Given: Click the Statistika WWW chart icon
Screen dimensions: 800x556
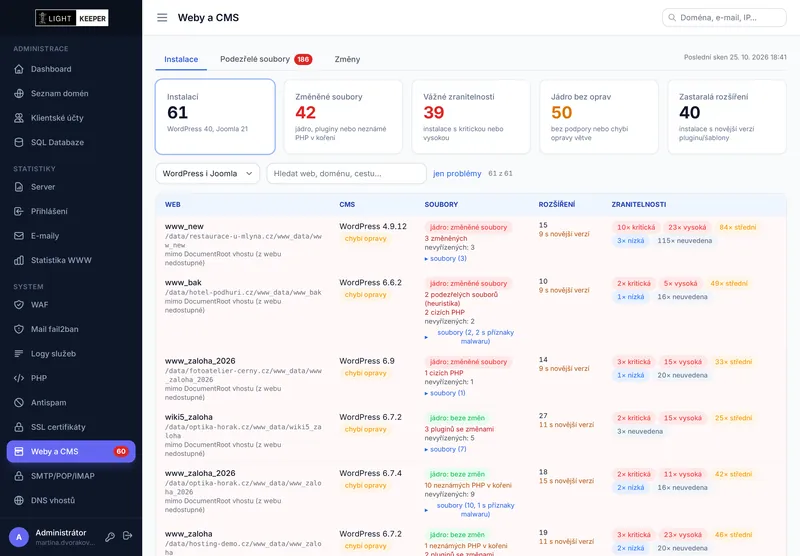Looking at the screenshot, I should pos(19,260).
